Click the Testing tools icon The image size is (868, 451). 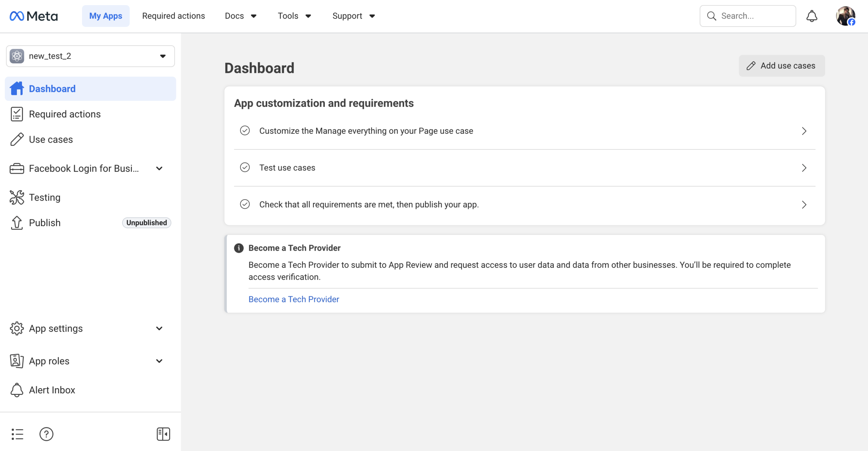(17, 197)
